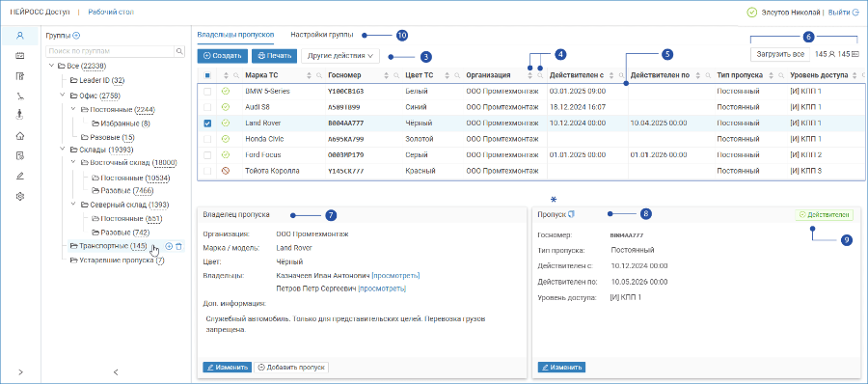Collapse the Офис group
The image size is (868, 384).
tap(63, 95)
